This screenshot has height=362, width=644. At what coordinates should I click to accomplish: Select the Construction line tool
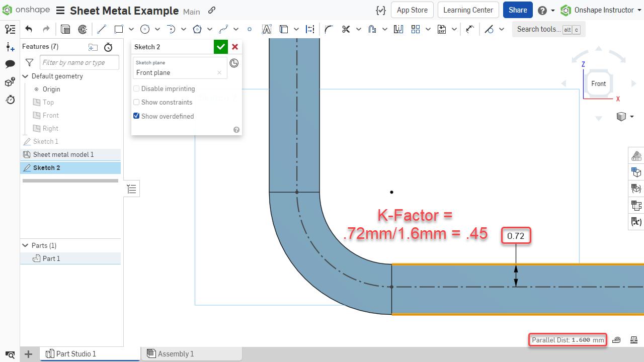tap(489, 29)
